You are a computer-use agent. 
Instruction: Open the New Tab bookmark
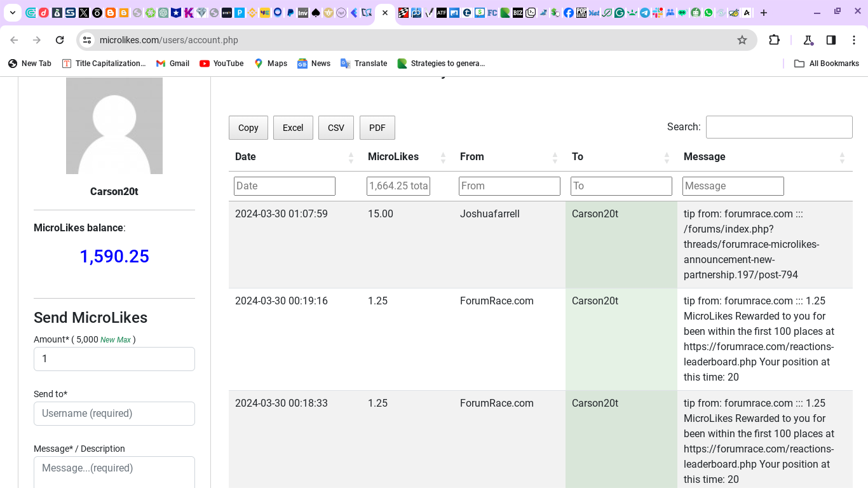click(x=30, y=64)
